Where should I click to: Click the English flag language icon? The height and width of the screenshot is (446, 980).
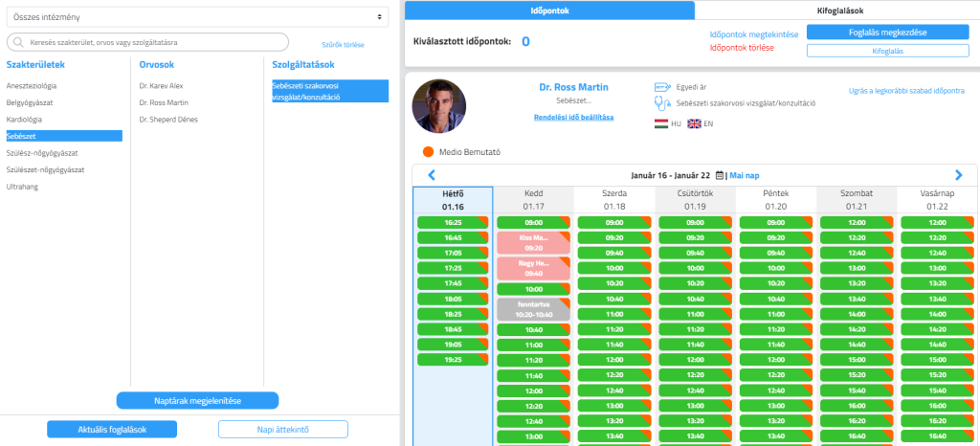(695, 123)
